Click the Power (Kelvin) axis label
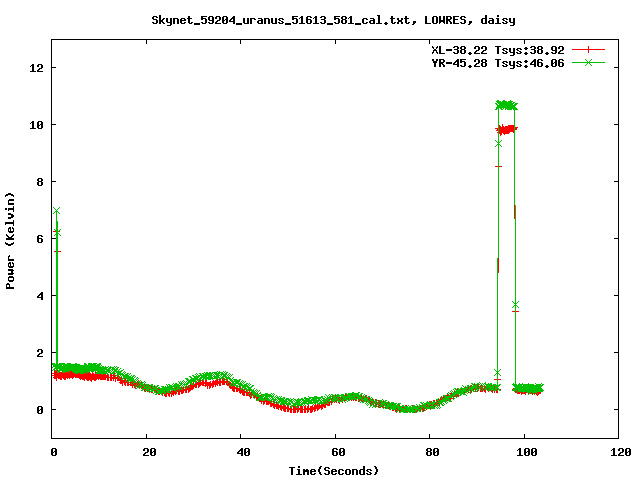The height and width of the screenshot is (480, 640). [x=10, y=241]
